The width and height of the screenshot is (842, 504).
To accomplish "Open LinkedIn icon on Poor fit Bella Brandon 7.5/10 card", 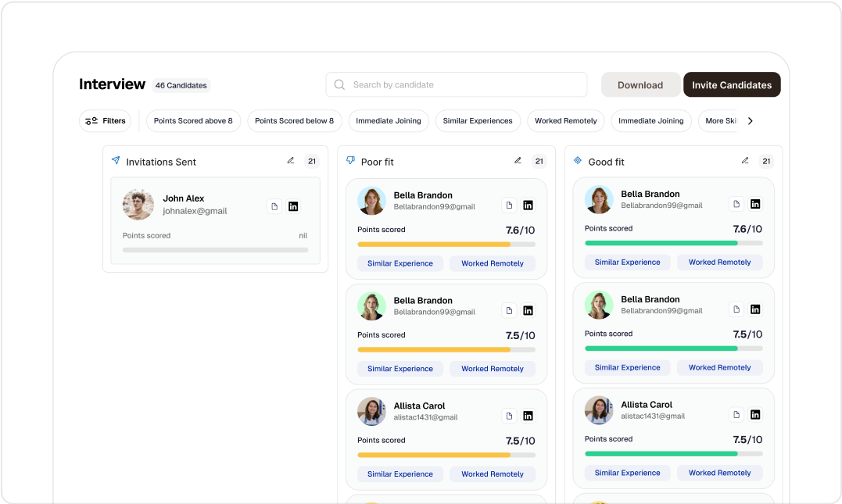I will (528, 310).
